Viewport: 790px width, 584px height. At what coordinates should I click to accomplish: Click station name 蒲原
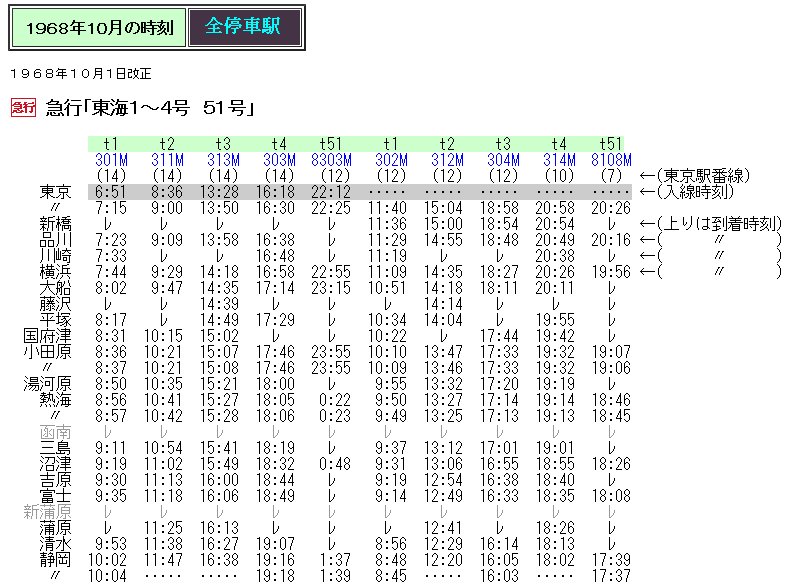[55, 529]
